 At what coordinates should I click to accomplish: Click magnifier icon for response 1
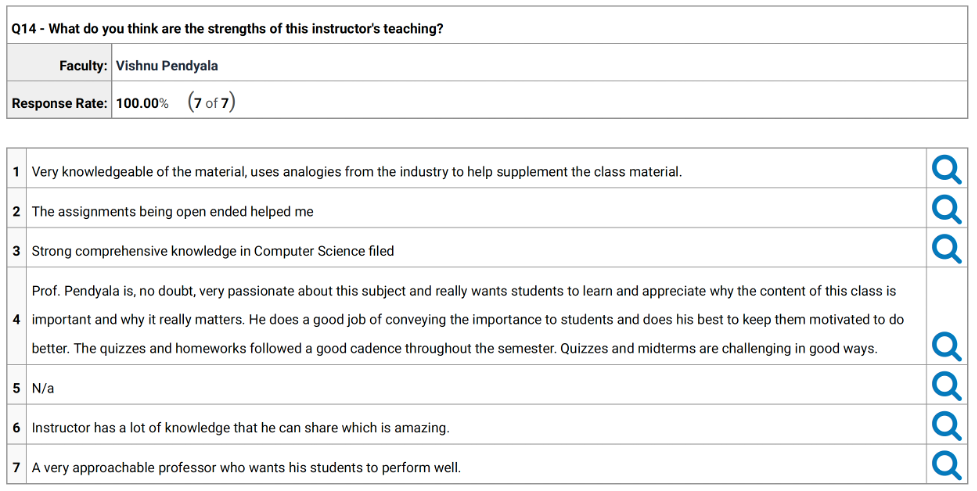tap(945, 171)
